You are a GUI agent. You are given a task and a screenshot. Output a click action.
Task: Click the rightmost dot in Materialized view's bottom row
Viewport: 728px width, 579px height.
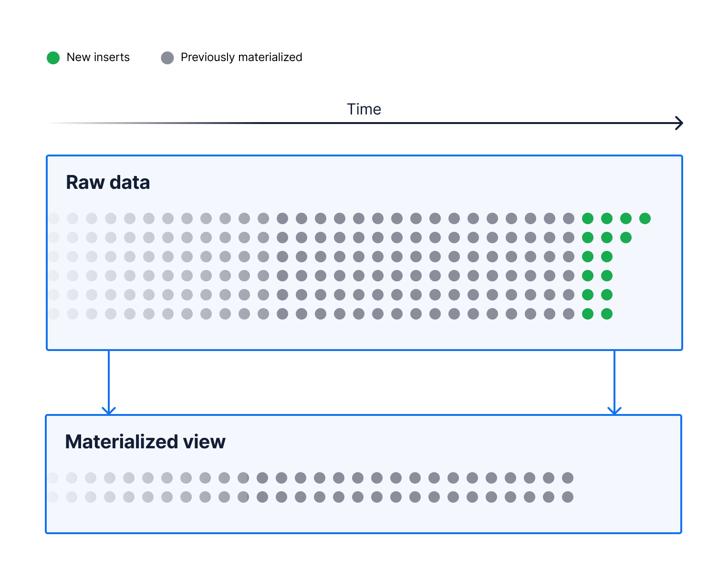click(x=567, y=497)
